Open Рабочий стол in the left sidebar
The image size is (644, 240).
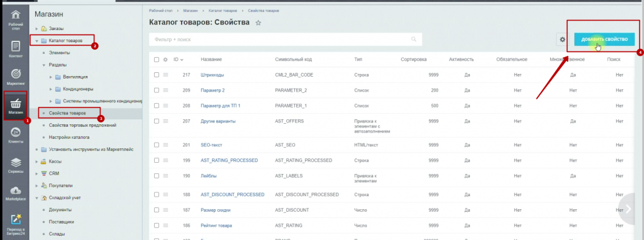click(16, 19)
